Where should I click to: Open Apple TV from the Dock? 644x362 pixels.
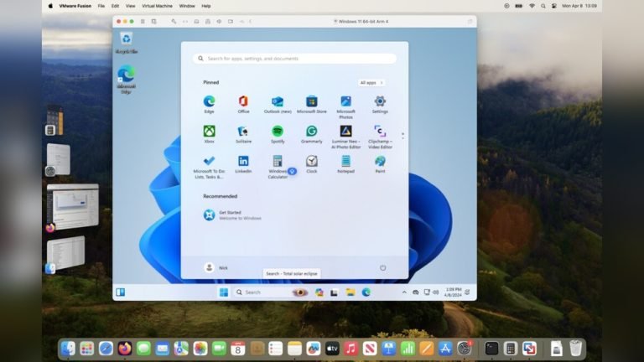[332, 349]
